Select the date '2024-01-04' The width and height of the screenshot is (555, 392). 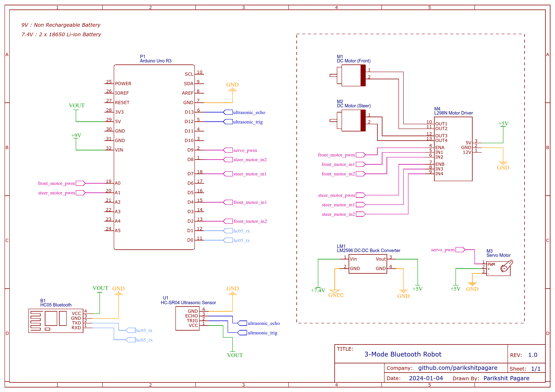(x=426, y=378)
